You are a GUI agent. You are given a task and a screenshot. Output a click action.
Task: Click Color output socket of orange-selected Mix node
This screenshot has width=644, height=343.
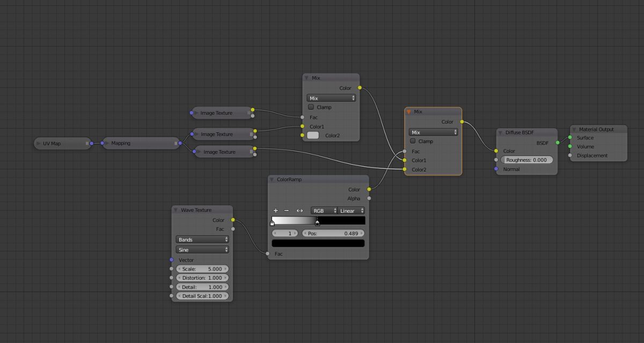462,122
